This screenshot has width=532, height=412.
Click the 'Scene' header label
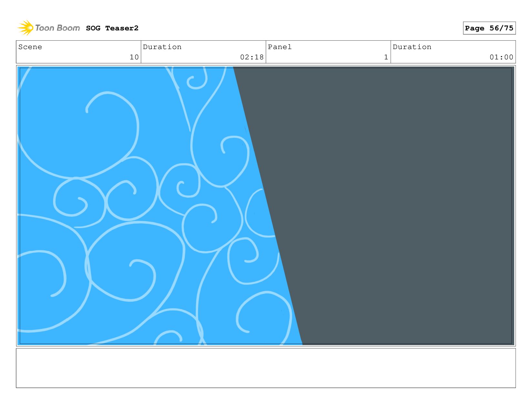(30, 47)
